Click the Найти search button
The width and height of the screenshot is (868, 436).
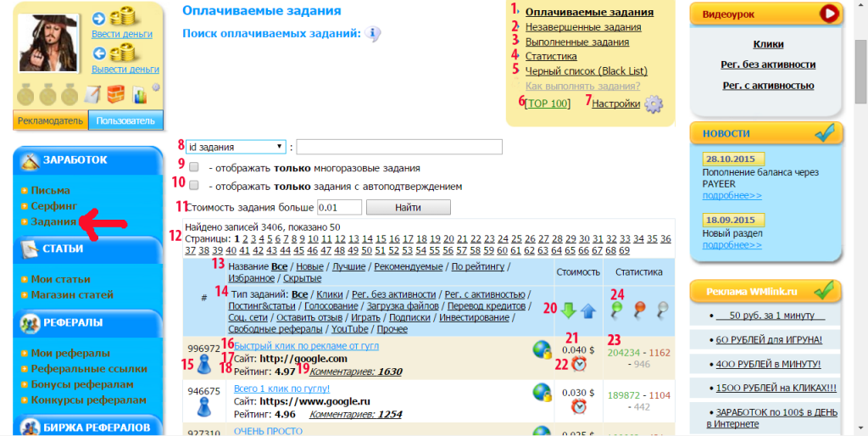pos(409,208)
